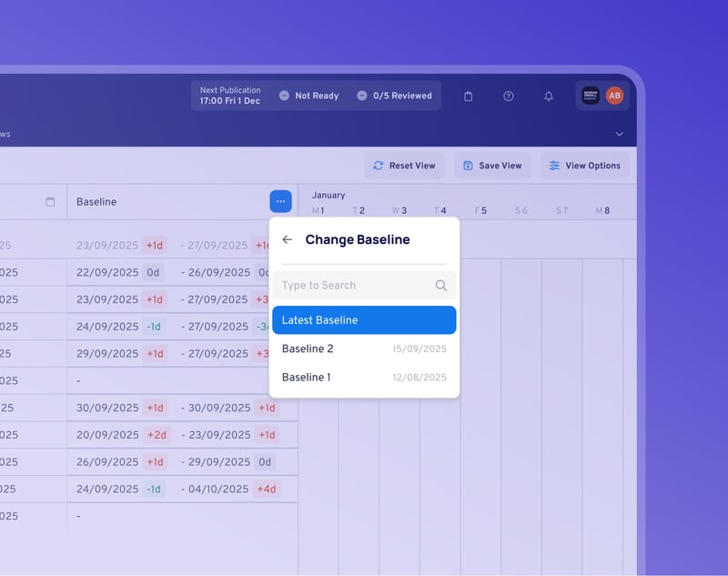Click Next Publication 17:00 Fri 1 Dec
This screenshot has height=576, width=728.
pyautogui.click(x=230, y=96)
